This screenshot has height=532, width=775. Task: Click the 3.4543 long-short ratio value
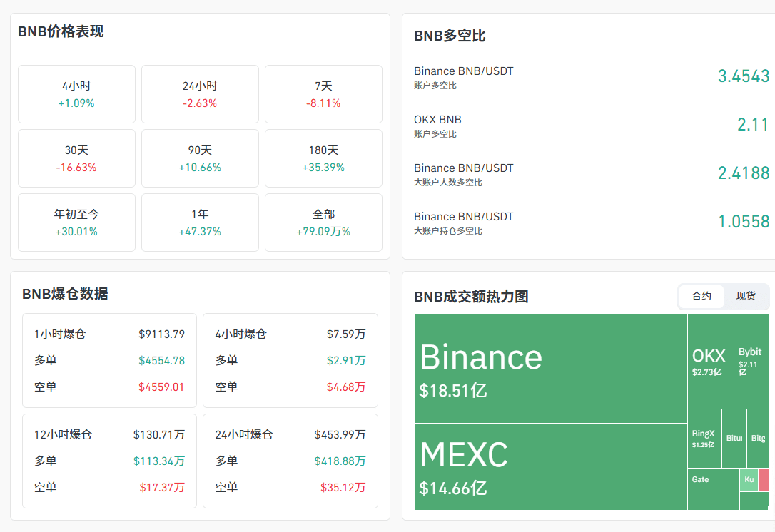744,76
